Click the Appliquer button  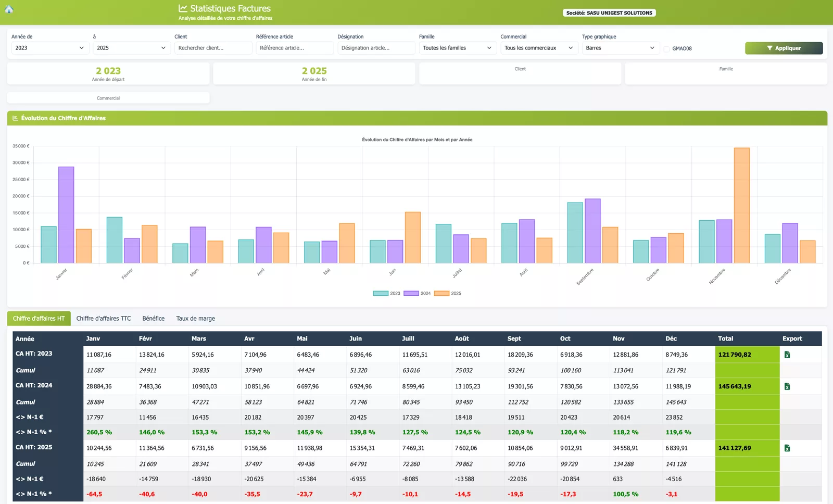(x=784, y=48)
